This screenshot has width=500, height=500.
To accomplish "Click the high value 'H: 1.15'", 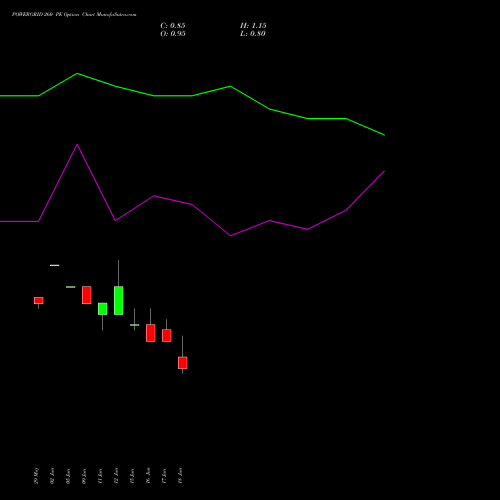I will tap(253, 26).
